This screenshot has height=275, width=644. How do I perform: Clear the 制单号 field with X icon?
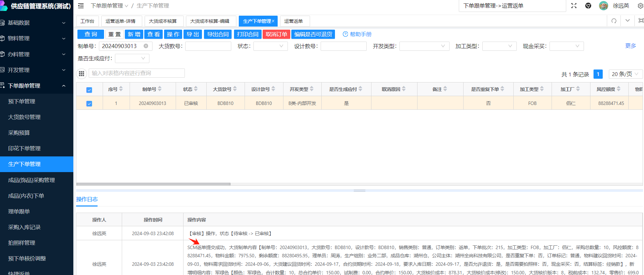click(146, 46)
